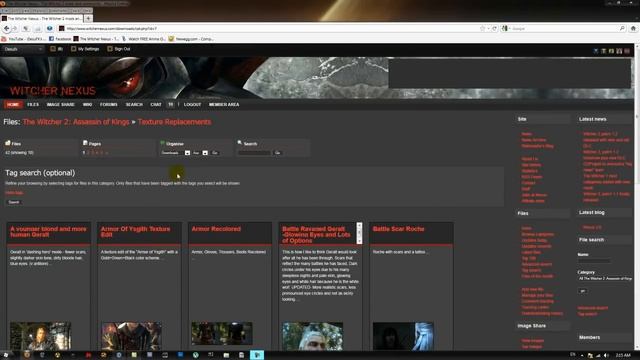Click the next pages arrow in Pages
This screenshot has width=640, height=360.
pos(107,153)
